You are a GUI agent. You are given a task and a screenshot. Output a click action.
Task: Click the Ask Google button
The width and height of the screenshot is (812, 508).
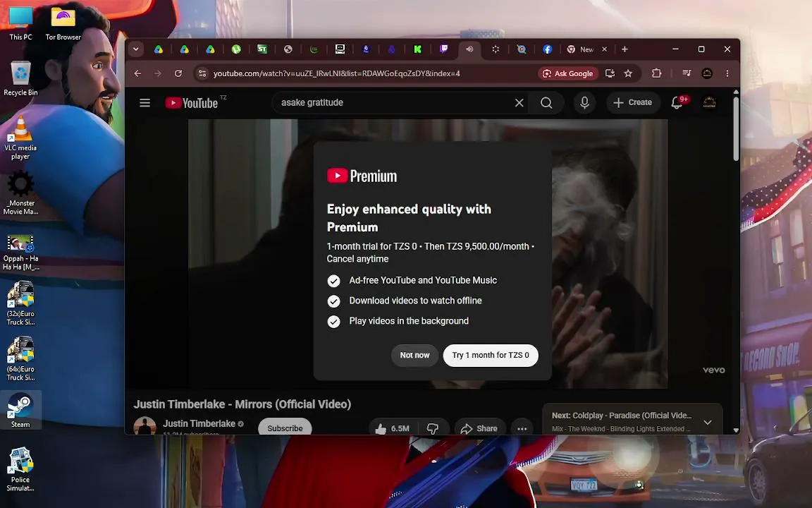point(568,73)
